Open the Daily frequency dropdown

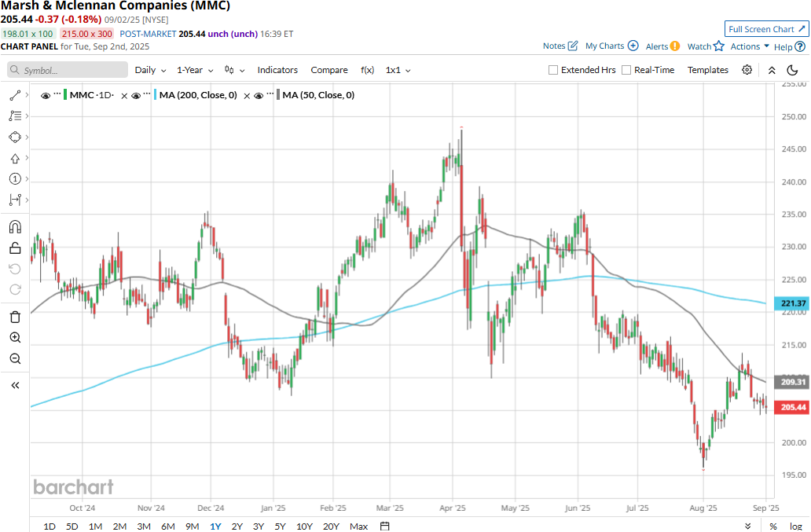click(x=151, y=70)
